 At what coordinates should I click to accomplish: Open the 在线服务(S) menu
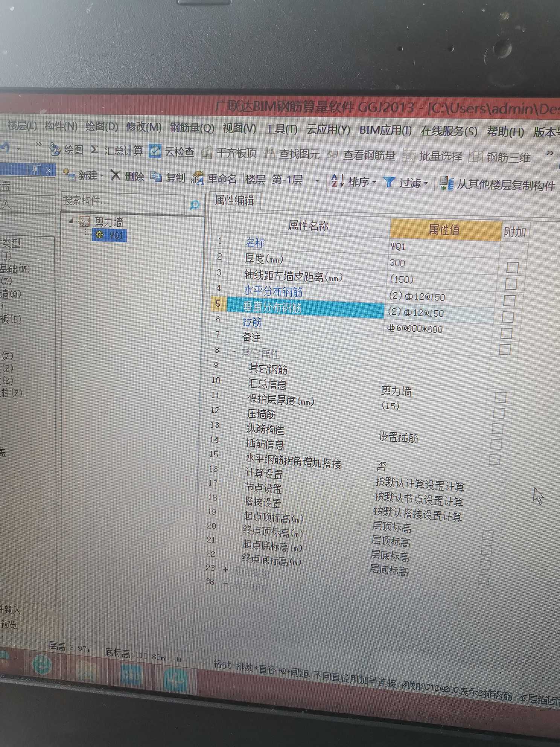[x=449, y=131]
